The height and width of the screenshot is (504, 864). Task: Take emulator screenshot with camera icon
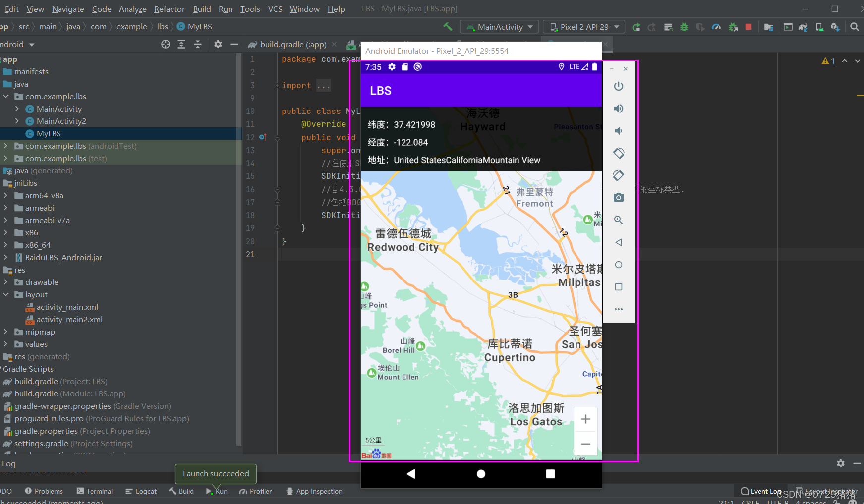click(619, 198)
